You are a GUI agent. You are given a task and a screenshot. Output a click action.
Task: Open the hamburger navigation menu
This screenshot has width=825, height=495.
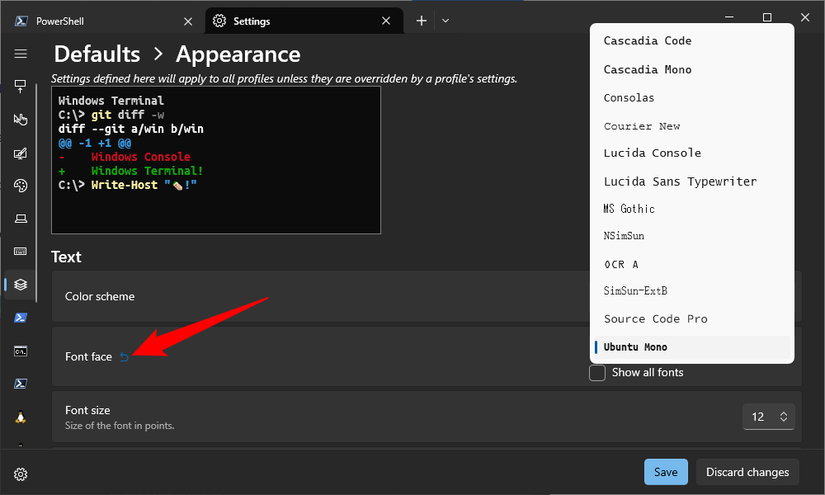pos(21,54)
